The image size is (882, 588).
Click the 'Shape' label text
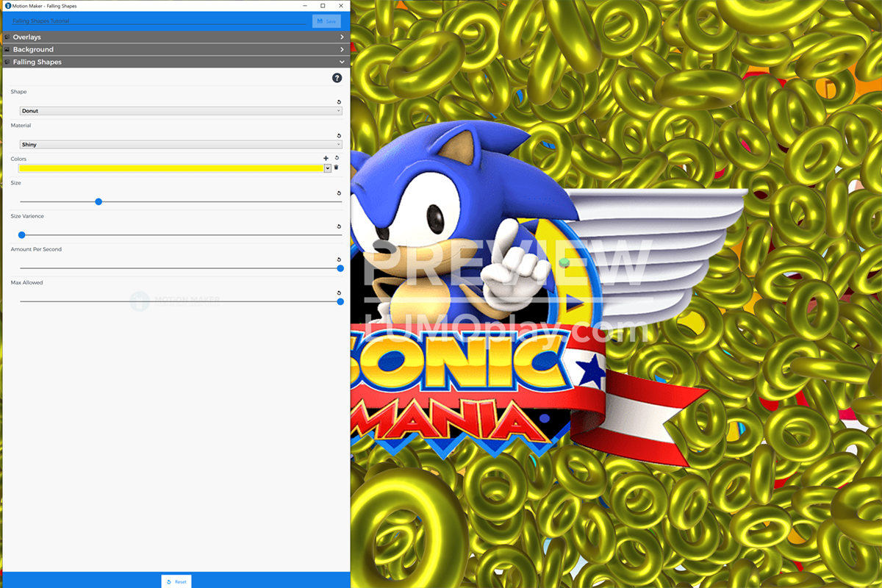point(18,92)
